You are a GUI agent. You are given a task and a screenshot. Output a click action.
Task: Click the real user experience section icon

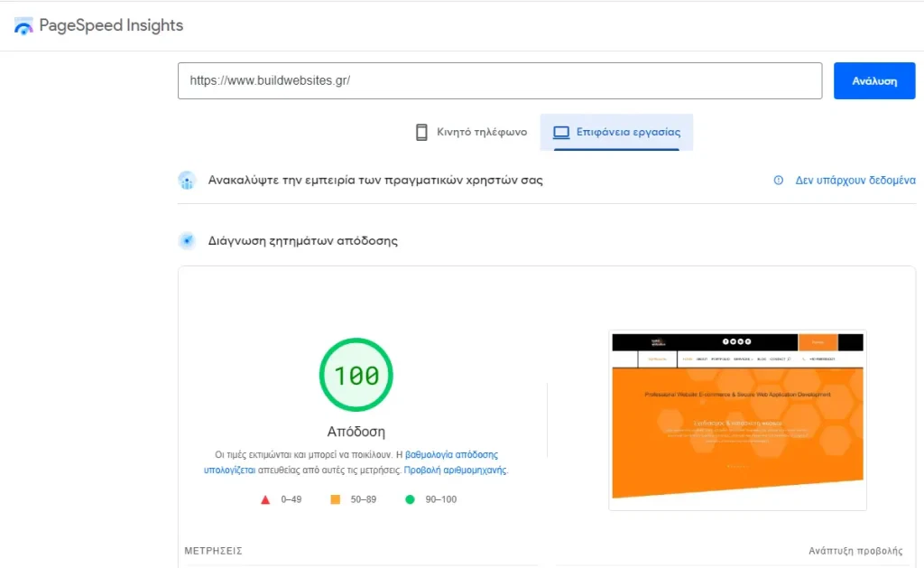[x=187, y=181]
